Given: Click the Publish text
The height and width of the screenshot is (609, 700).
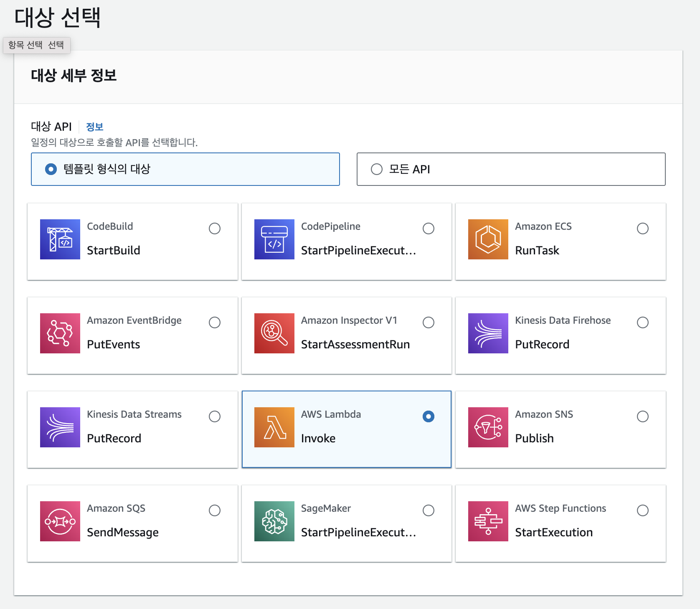Looking at the screenshot, I should (x=535, y=438).
